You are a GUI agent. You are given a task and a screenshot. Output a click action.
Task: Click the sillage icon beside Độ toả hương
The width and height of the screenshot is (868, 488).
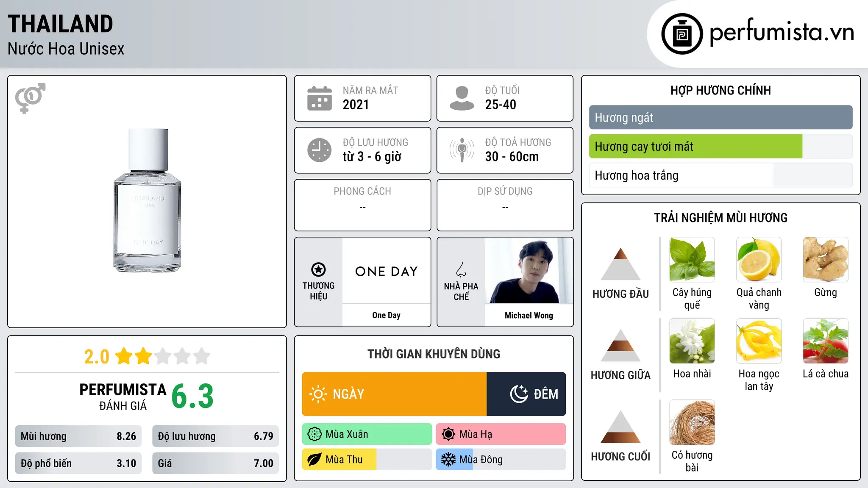[x=462, y=150]
